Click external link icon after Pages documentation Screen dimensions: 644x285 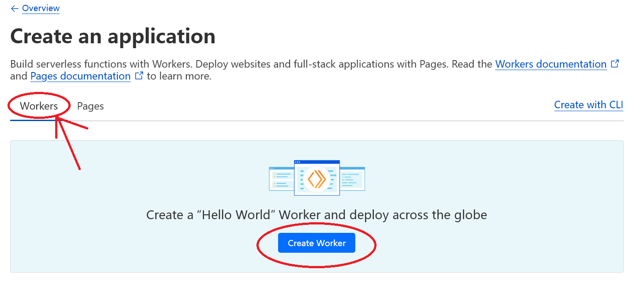[139, 76]
